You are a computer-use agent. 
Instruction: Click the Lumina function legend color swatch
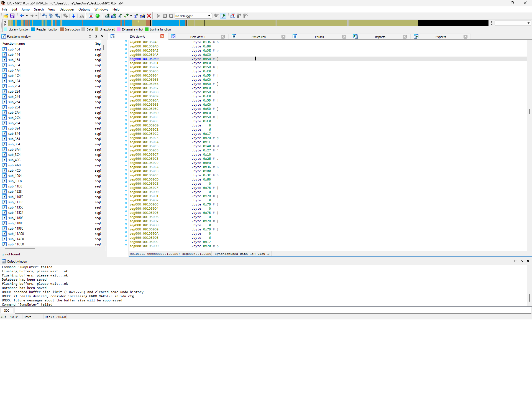[147, 29]
